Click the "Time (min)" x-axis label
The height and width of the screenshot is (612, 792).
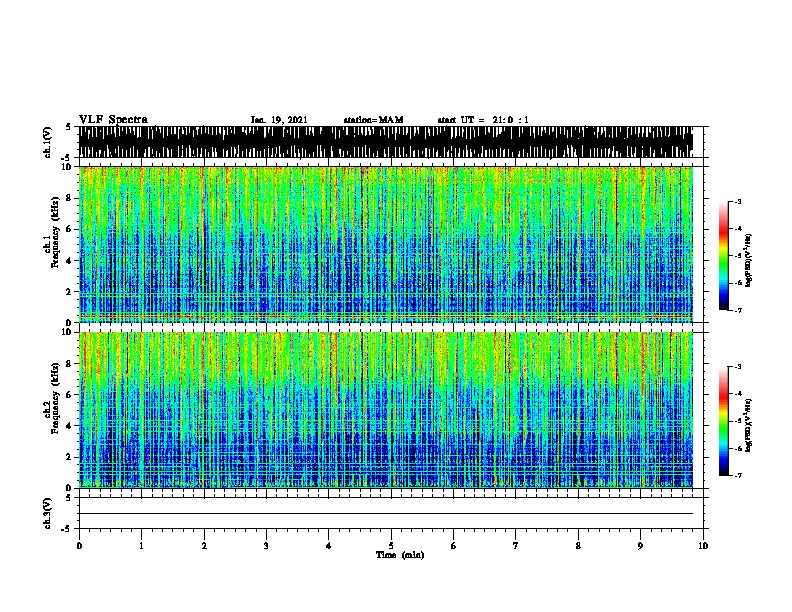click(400, 555)
